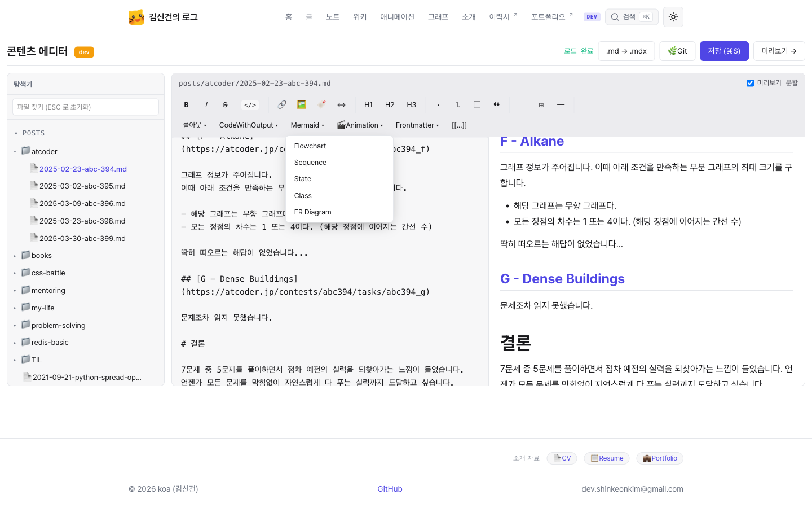The image size is (812, 508).
Task: Insert inline code with </> button
Action: [250, 105]
